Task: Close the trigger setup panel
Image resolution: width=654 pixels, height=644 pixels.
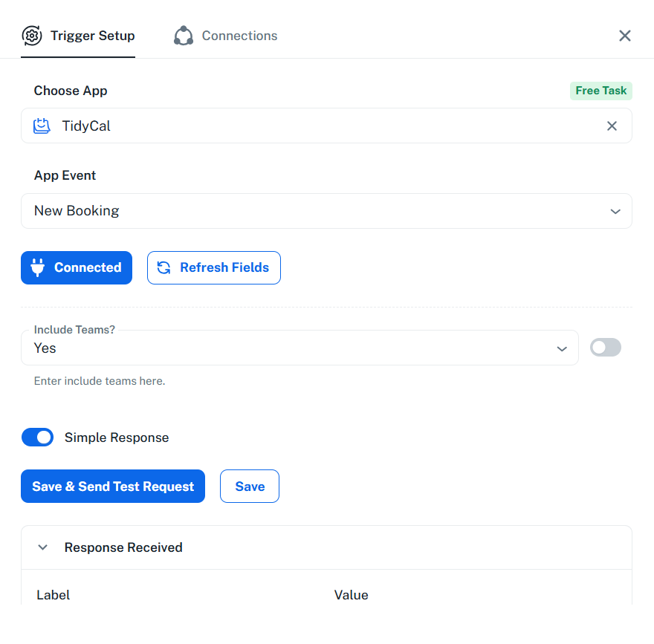Action: pos(625,36)
